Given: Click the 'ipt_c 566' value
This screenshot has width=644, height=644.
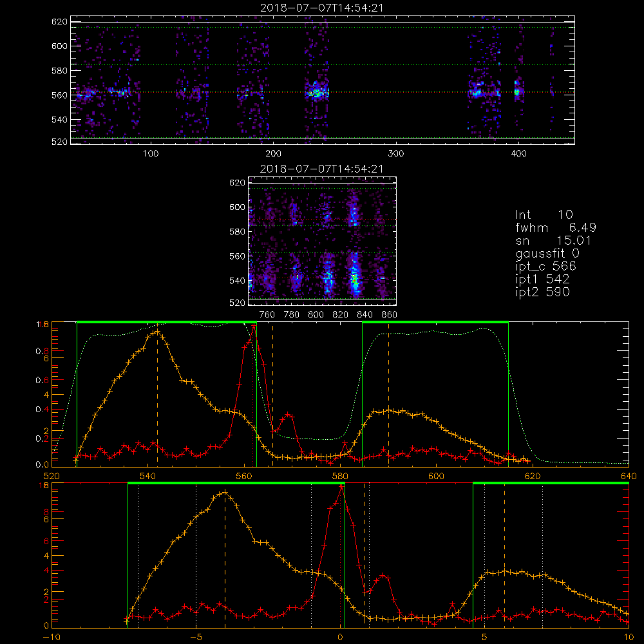Looking at the screenshot, I should point(546,266).
